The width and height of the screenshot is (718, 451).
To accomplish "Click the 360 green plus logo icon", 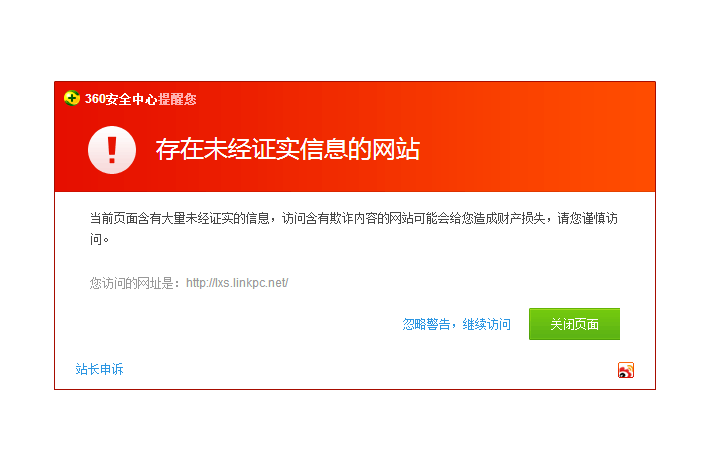I will tap(71, 98).
